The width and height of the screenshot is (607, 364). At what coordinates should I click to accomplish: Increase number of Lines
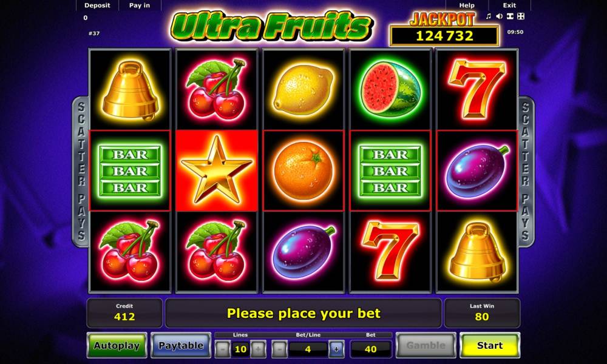tap(258, 349)
